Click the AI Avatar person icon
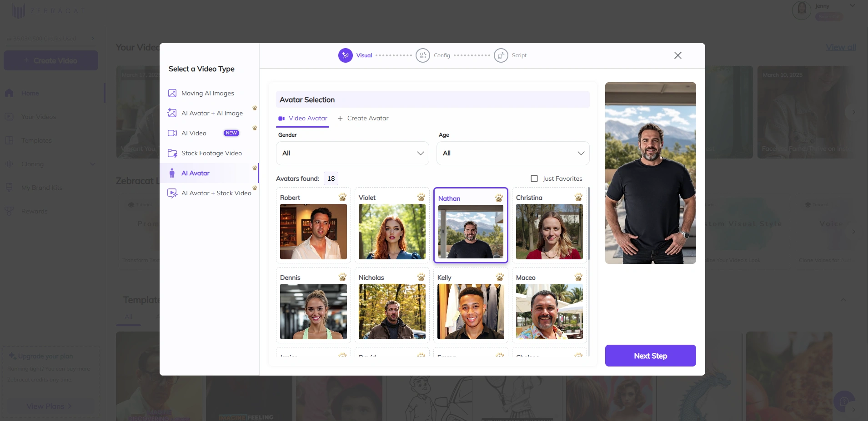The width and height of the screenshot is (868, 421). point(172,173)
